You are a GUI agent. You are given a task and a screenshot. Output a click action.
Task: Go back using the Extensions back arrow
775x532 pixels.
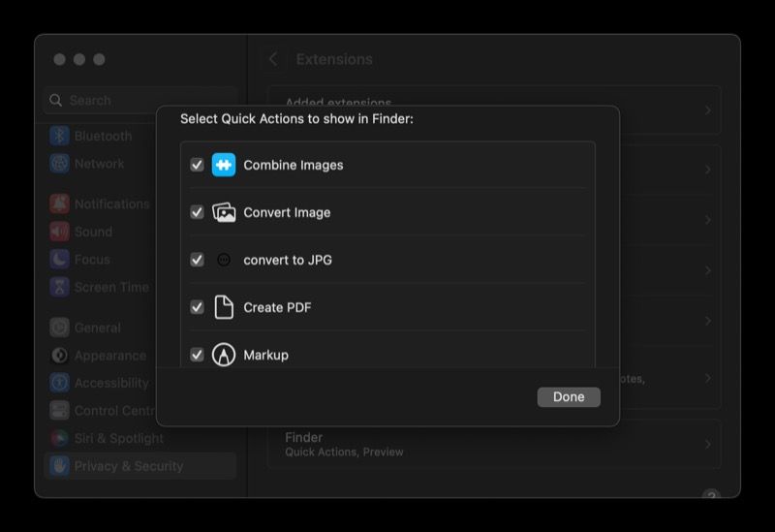273,59
